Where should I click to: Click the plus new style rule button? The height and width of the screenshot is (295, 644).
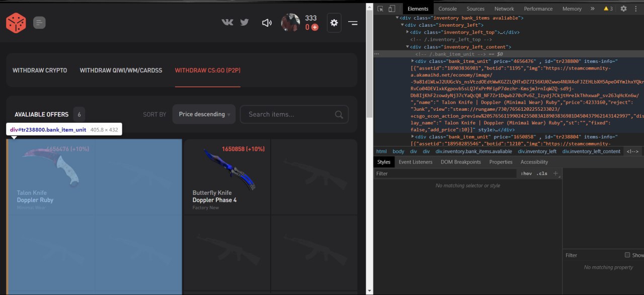(556, 173)
